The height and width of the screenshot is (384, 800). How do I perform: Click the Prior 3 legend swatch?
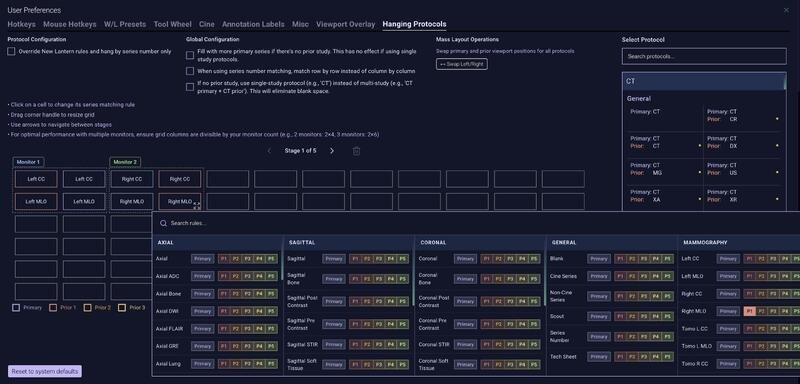[121, 308]
